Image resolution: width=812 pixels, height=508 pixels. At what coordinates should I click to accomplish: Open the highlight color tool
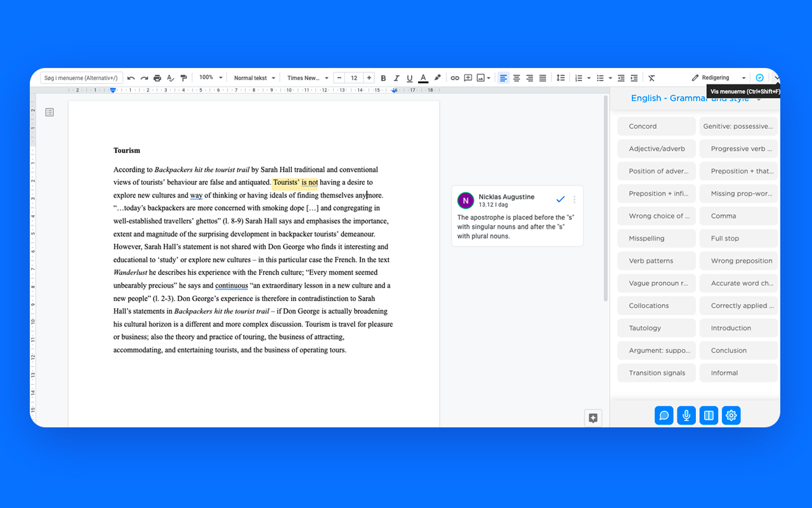pos(437,78)
